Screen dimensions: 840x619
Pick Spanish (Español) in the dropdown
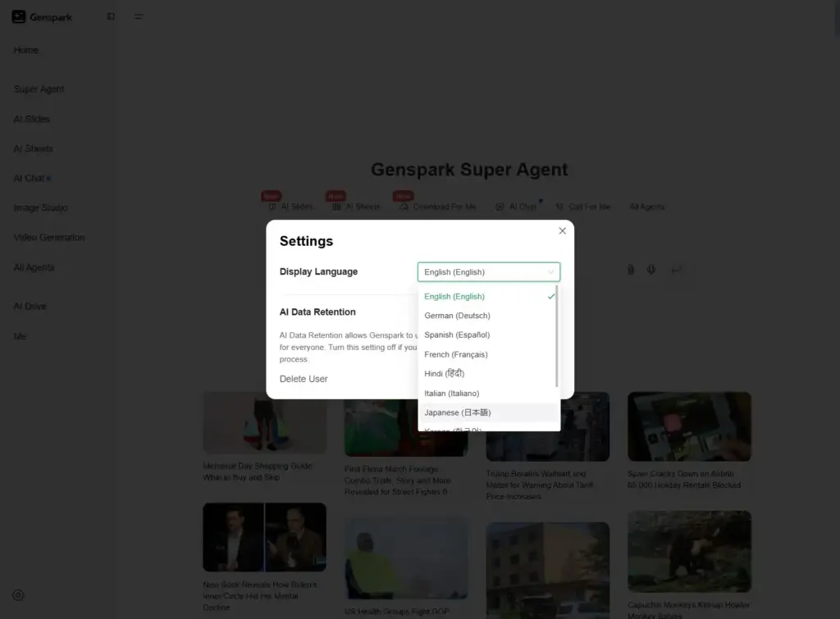457,335
